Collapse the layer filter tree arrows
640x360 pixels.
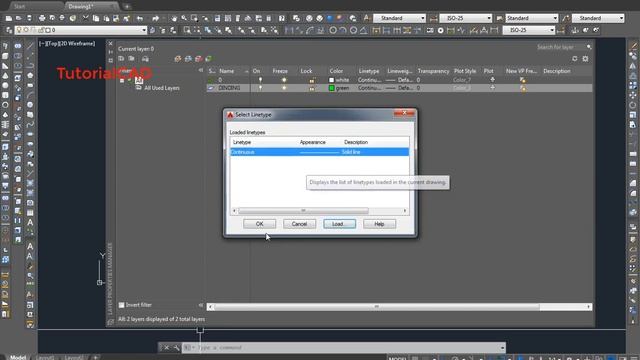tap(200, 71)
